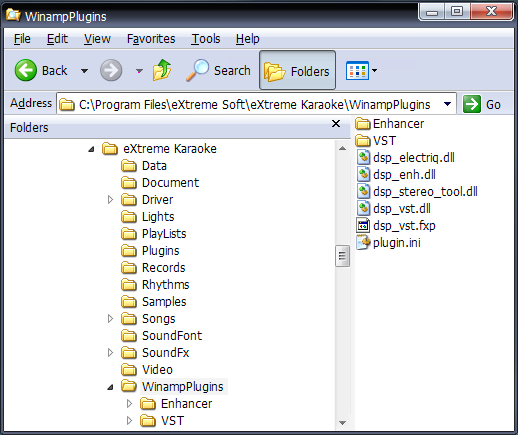Open the address bar dropdown
The width and height of the screenshot is (518, 435).
448,104
